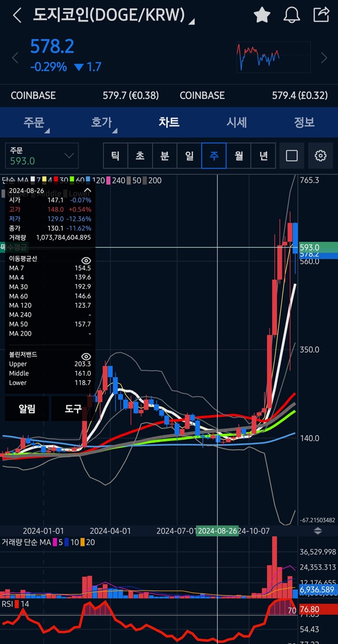
Task: Select the 월 monthly interval button
Action: (x=239, y=156)
